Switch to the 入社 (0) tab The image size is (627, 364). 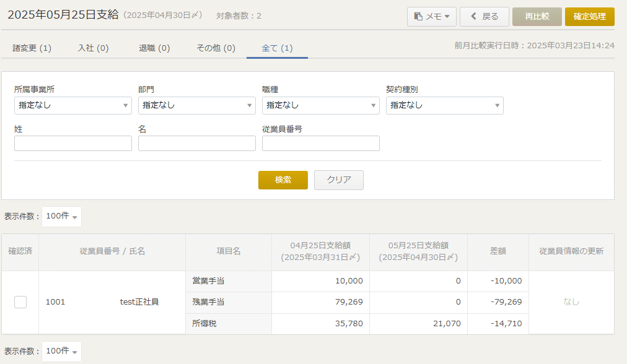tap(93, 48)
